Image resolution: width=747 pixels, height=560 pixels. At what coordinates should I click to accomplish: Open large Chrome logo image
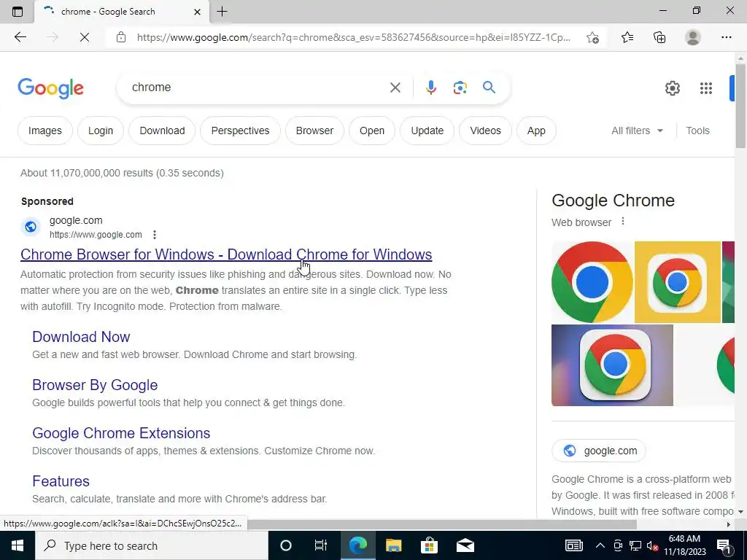(592, 282)
